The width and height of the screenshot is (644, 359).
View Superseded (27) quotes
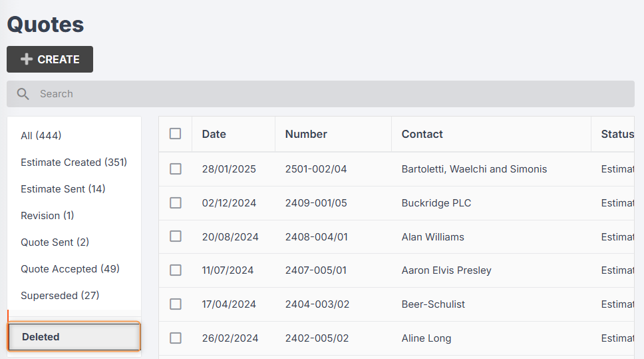click(60, 295)
